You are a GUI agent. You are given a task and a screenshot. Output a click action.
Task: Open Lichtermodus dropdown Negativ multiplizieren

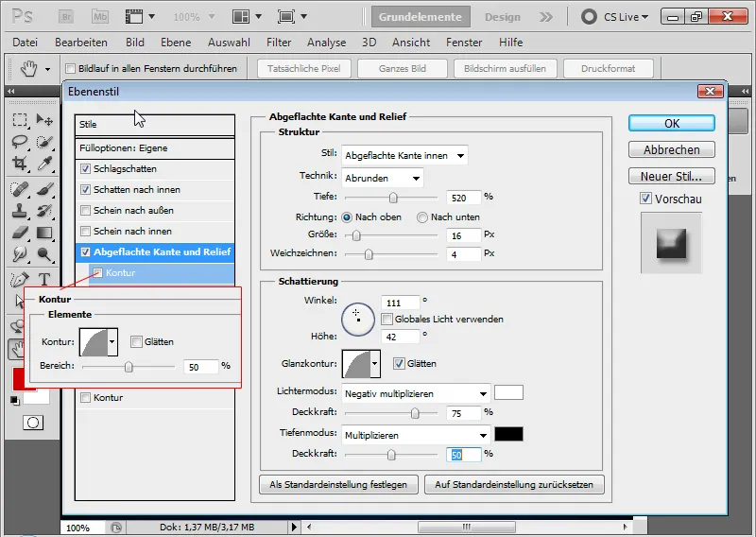[x=416, y=393]
